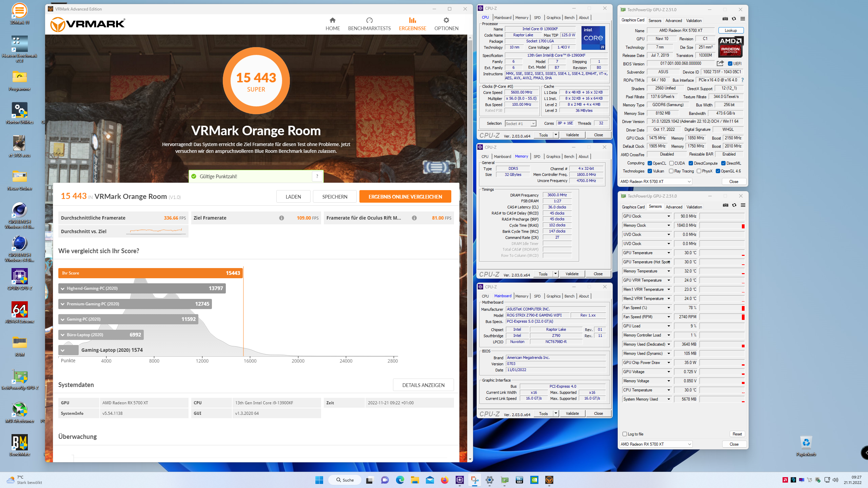Open the Papierkorb recycle bin
Screen dimensions: 868x488
pyautogui.click(x=806, y=445)
